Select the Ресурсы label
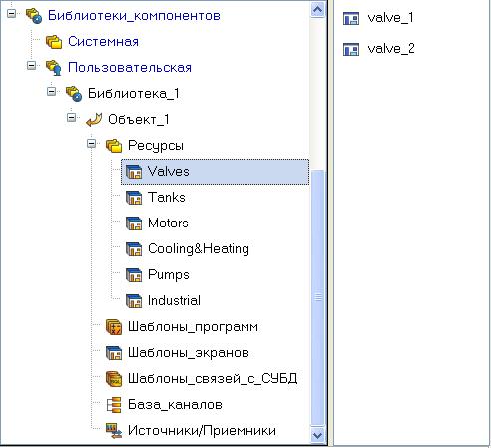This screenshot has height=448, width=491. 156,146
